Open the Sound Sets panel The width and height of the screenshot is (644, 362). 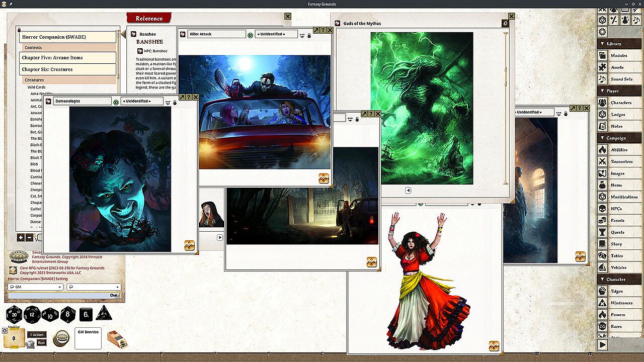621,79
